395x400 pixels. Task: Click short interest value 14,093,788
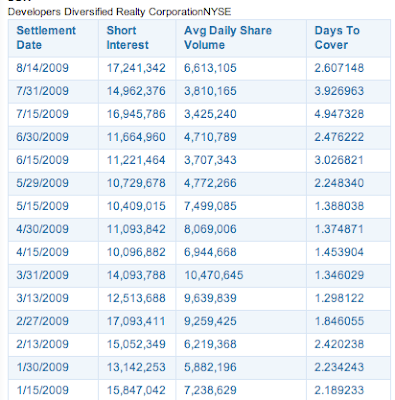tap(136, 275)
